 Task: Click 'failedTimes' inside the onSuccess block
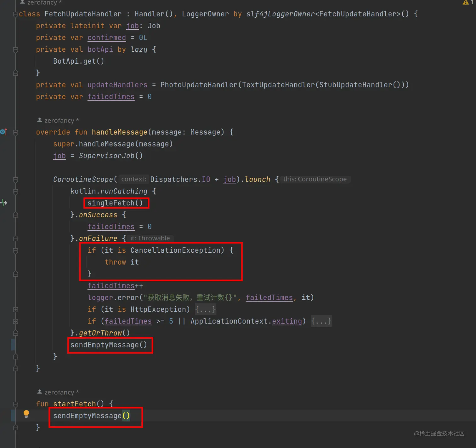point(111,227)
